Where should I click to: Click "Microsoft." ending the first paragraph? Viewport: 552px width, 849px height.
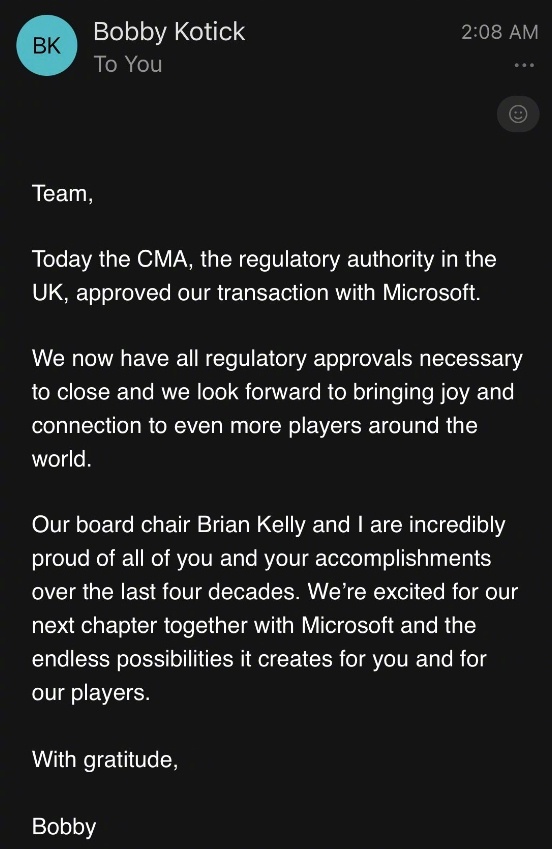[x=431, y=292]
